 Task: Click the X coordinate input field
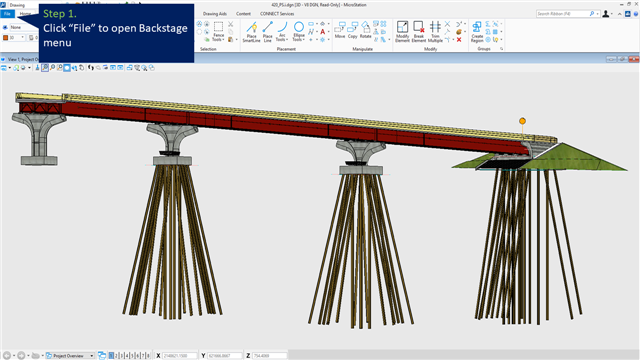[179, 356]
